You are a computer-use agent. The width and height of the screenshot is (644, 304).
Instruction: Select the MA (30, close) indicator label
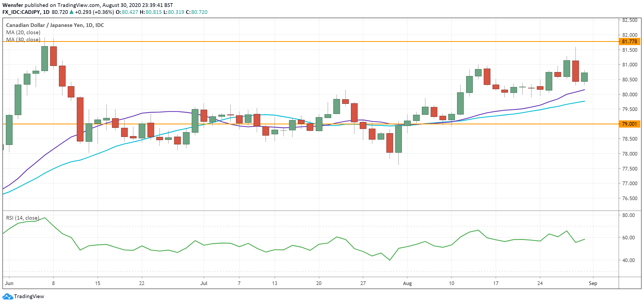point(23,40)
